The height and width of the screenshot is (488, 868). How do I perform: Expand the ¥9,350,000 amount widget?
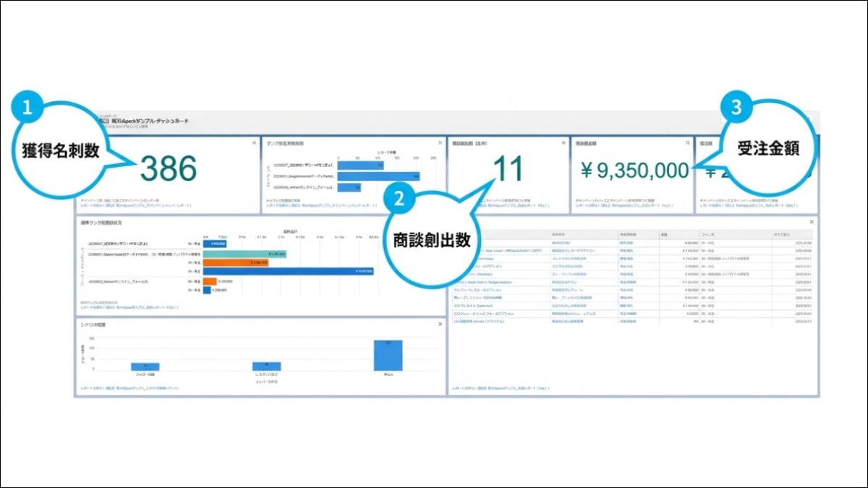click(687, 143)
